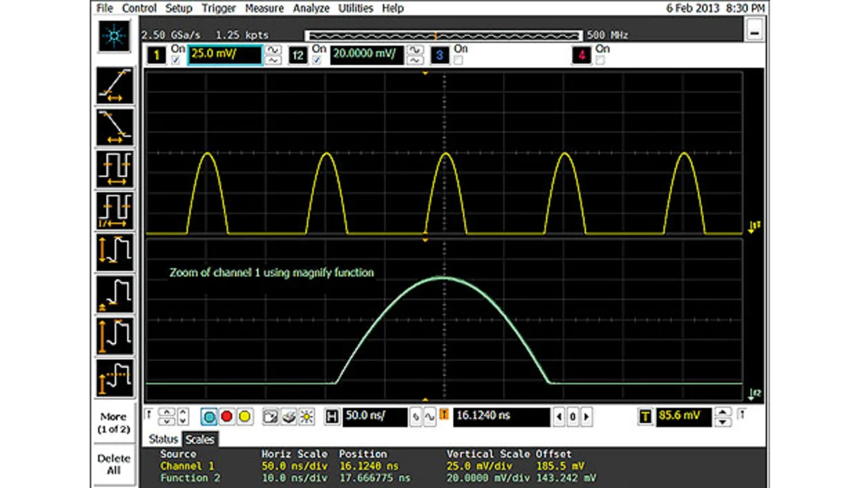Screen dimensions: 868x488
Task: Select the rise time measurement icon
Action: pyautogui.click(x=114, y=86)
